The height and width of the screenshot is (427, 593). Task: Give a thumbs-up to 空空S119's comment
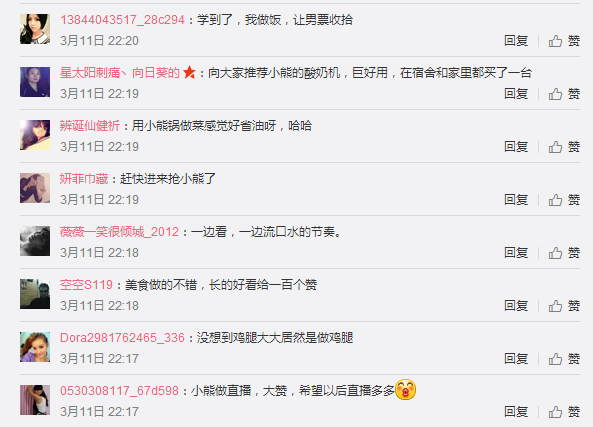click(564, 306)
